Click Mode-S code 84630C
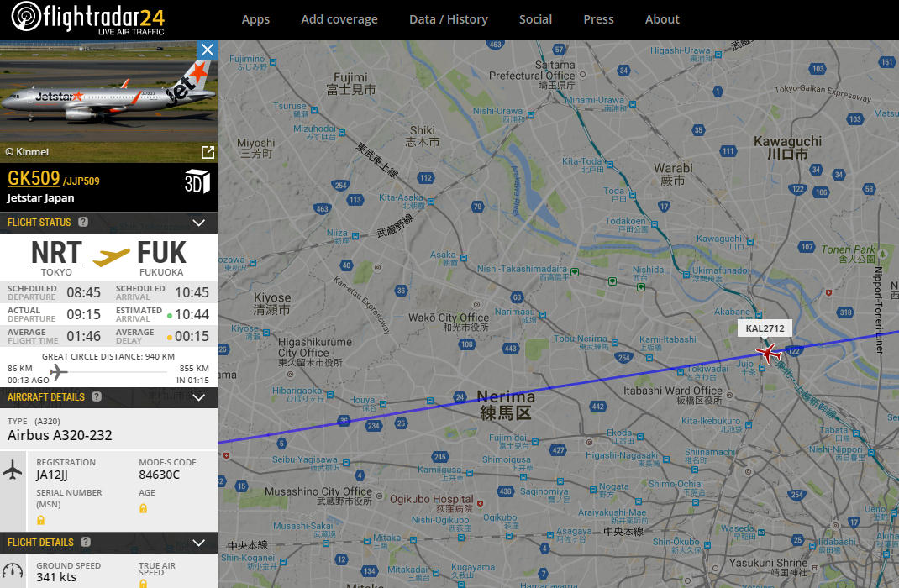 coord(160,475)
